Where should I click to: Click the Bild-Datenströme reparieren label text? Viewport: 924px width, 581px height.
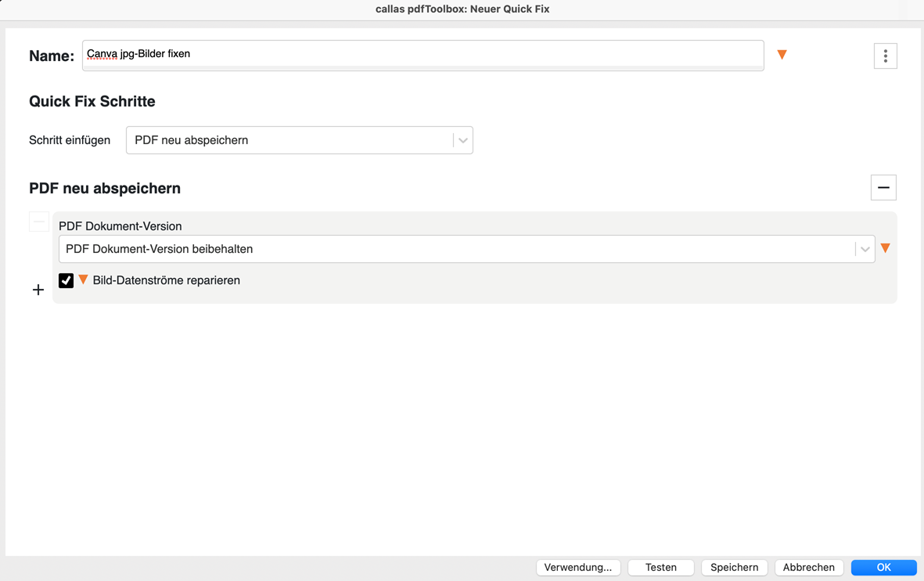coord(166,280)
